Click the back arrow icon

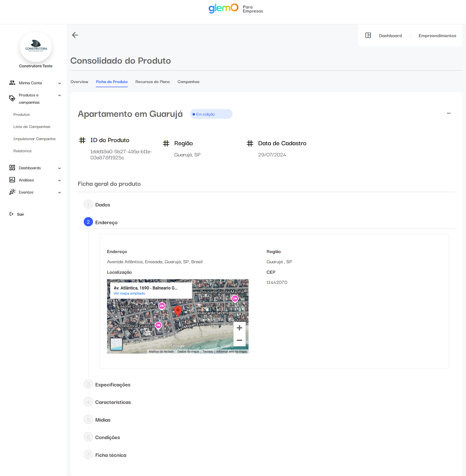coord(75,35)
